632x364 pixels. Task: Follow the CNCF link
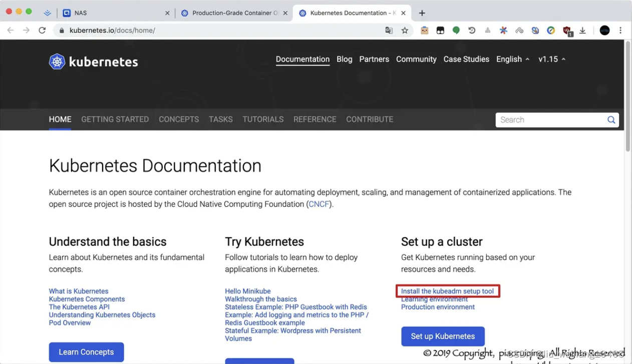tap(319, 204)
